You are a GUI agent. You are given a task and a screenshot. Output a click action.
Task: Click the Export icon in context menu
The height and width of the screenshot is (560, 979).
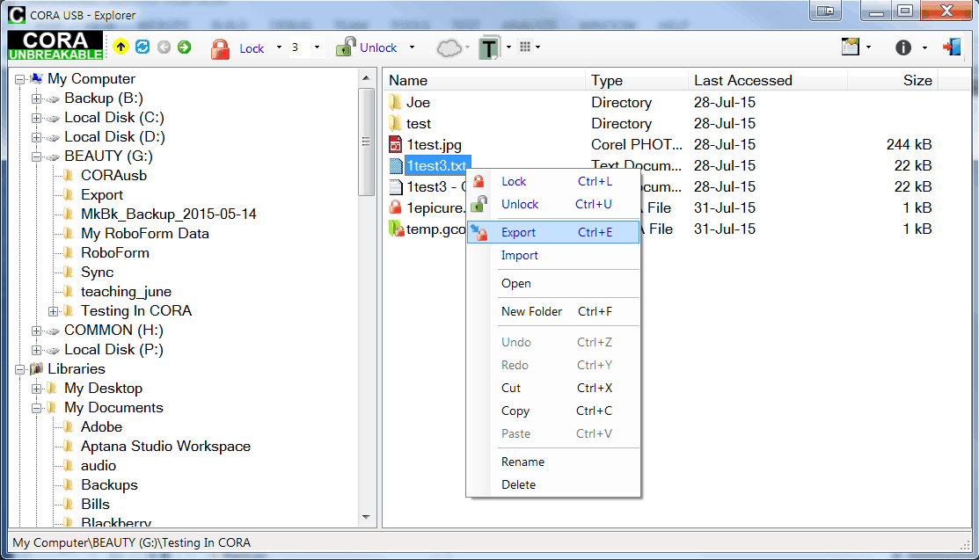click(479, 232)
